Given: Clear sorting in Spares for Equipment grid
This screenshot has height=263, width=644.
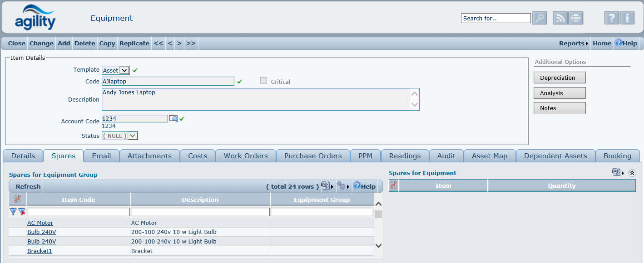Looking at the screenshot, I should point(393,185).
